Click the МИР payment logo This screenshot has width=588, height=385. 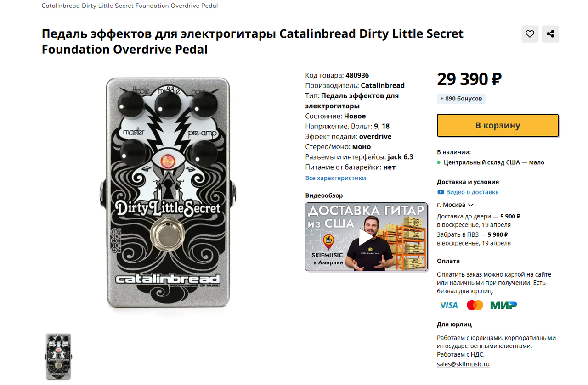pyautogui.click(x=503, y=305)
